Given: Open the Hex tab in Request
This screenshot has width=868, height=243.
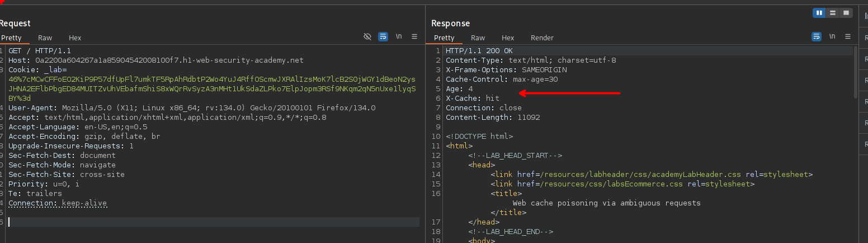Looking at the screenshot, I should (x=75, y=38).
